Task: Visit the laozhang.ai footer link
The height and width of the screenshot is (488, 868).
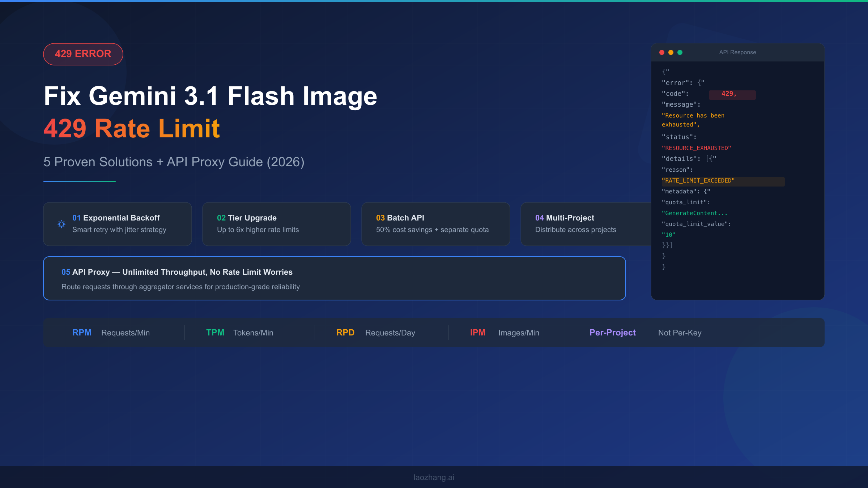Action: [x=434, y=477]
